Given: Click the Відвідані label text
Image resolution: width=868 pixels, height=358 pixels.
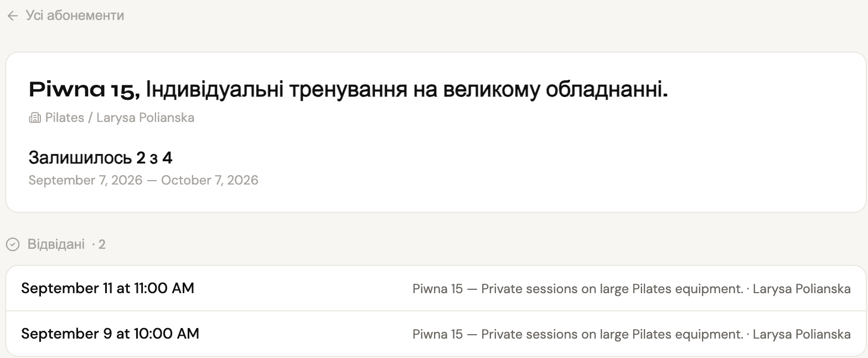Looking at the screenshot, I should point(56,244).
